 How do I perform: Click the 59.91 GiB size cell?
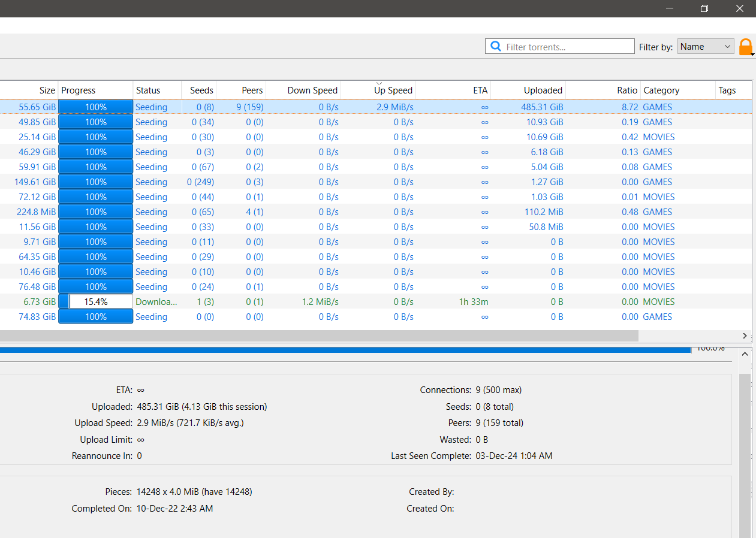click(37, 167)
